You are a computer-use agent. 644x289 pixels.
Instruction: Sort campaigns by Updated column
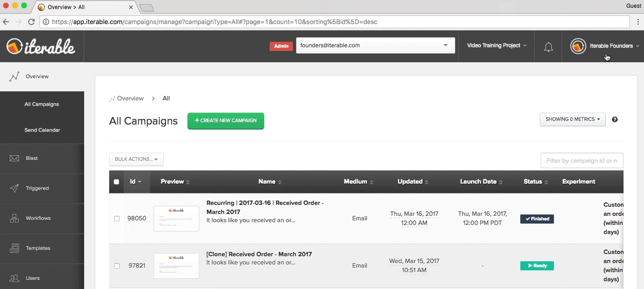(x=413, y=182)
